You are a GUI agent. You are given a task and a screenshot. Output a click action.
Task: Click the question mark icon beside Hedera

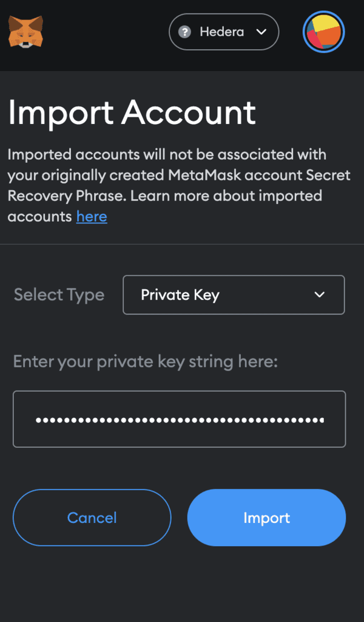click(184, 32)
